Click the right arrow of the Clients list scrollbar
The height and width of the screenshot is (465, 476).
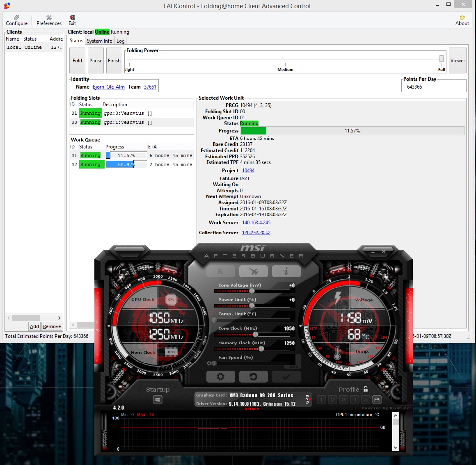click(59, 318)
